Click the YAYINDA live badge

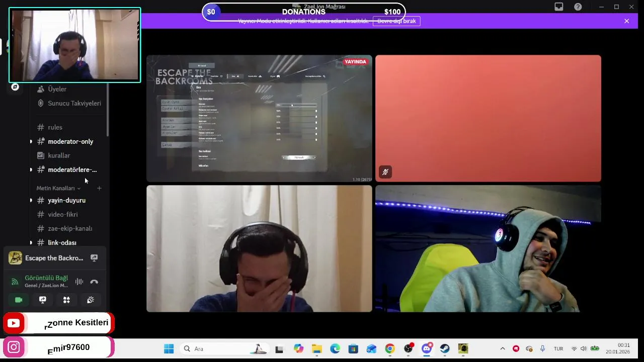point(355,62)
